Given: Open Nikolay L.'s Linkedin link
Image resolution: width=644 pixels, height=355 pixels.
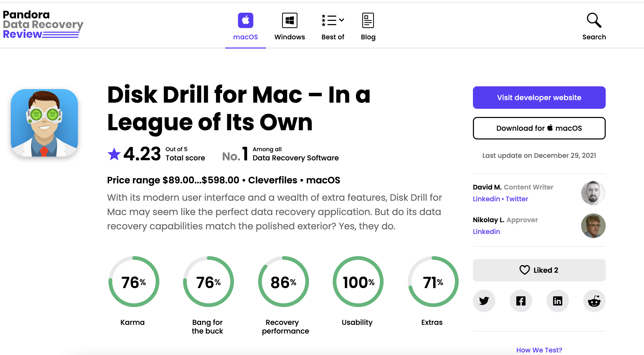Looking at the screenshot, I should pyautogui.click(x=486, y=232).
